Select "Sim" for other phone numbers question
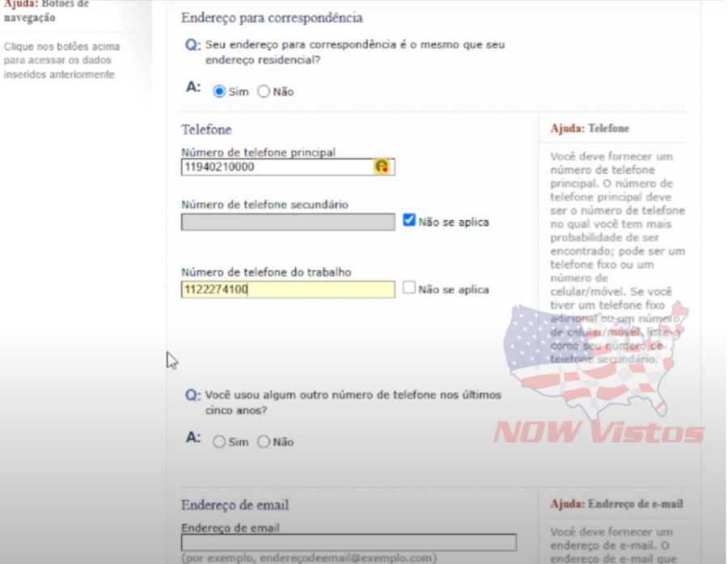The height and width of the screenshot is (564, 728). 218,442
